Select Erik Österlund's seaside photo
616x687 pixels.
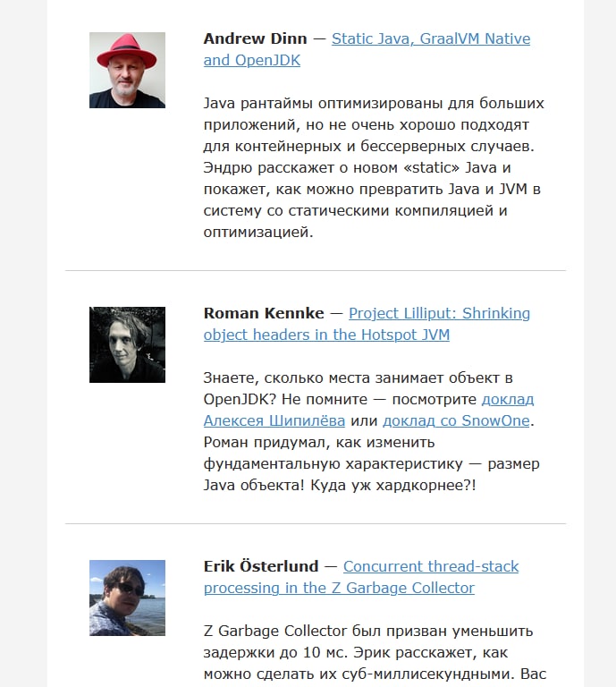[127, 598]
